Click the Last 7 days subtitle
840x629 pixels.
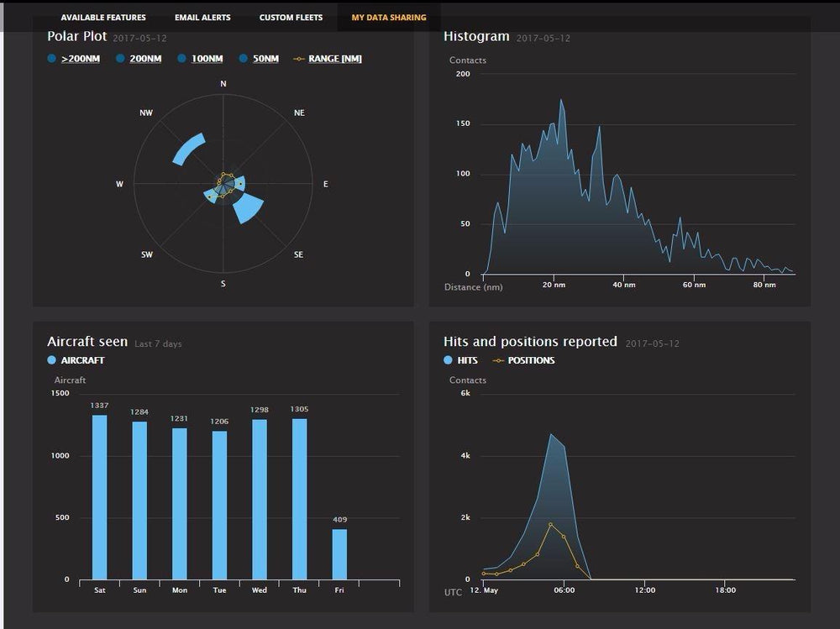pyautogui.click(x=158, y=344)
